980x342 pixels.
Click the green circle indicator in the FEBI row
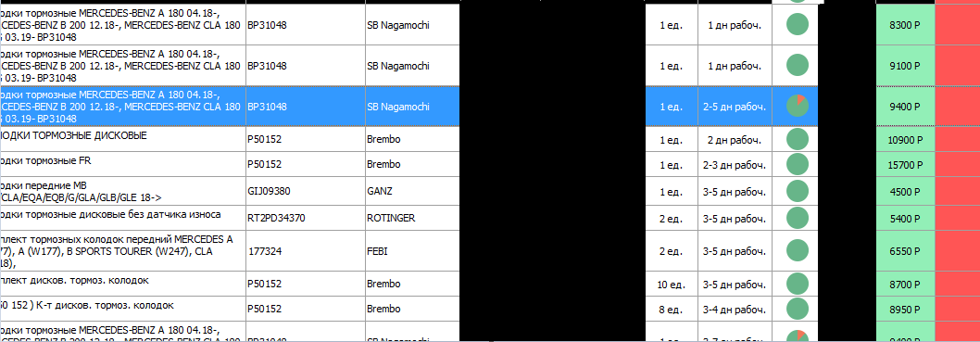(797, 250)
